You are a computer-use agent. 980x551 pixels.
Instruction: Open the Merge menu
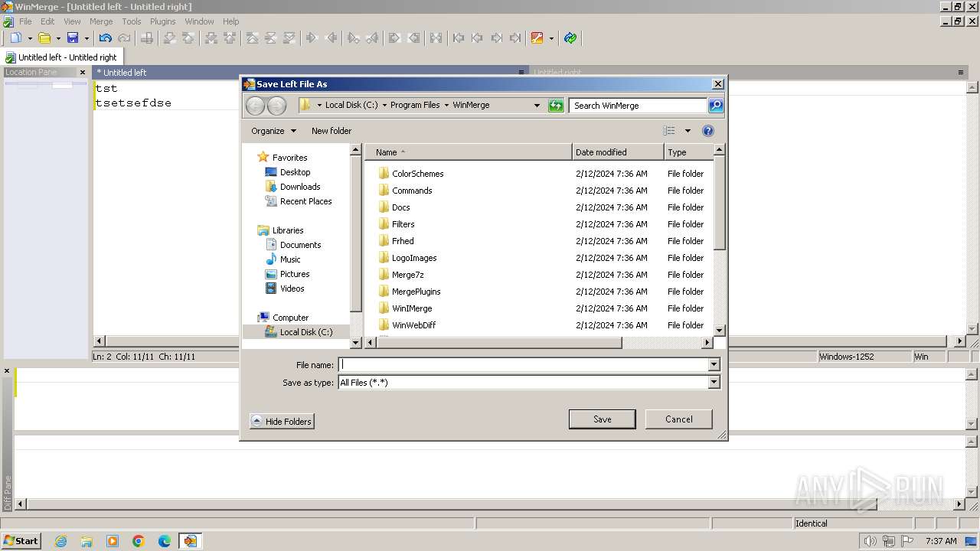pos(101,21)
